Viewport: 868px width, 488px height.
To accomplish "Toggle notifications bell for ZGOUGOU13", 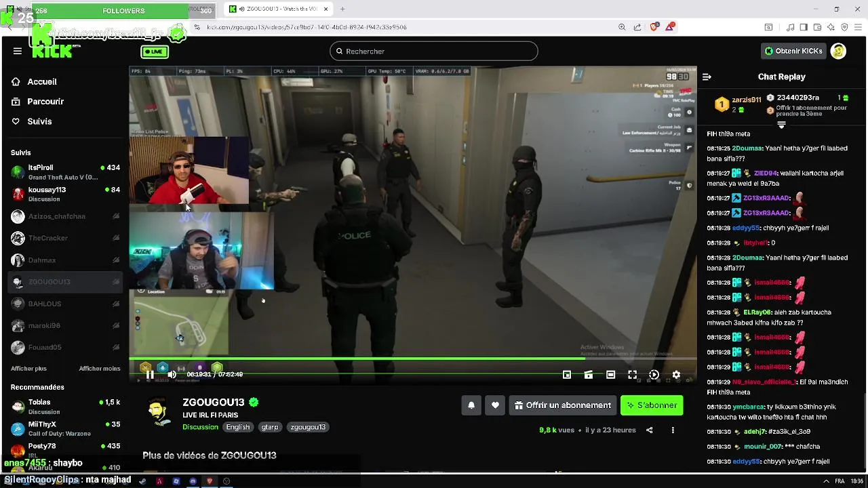I will (x=471, y=405).
